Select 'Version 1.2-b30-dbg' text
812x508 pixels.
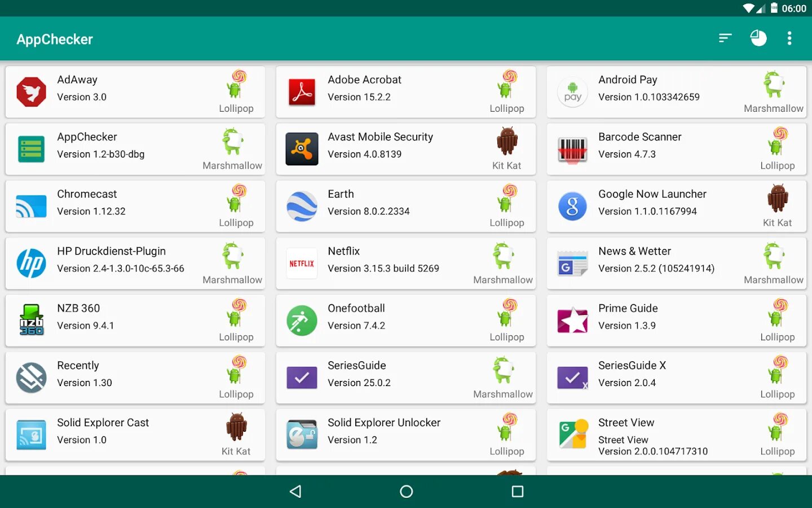click(x=101, y=154)
